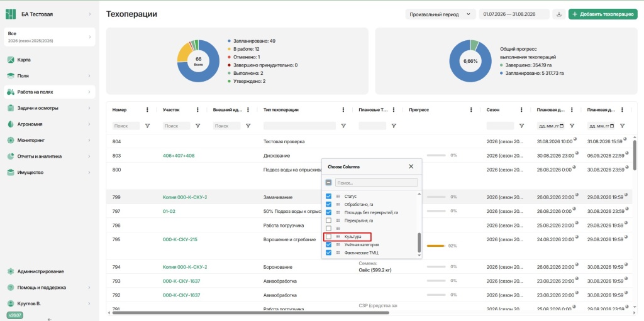Viewport: 644px width, 321px height.
Task: Expand the Имущество submenu chevron
Action: click(89, 172)
